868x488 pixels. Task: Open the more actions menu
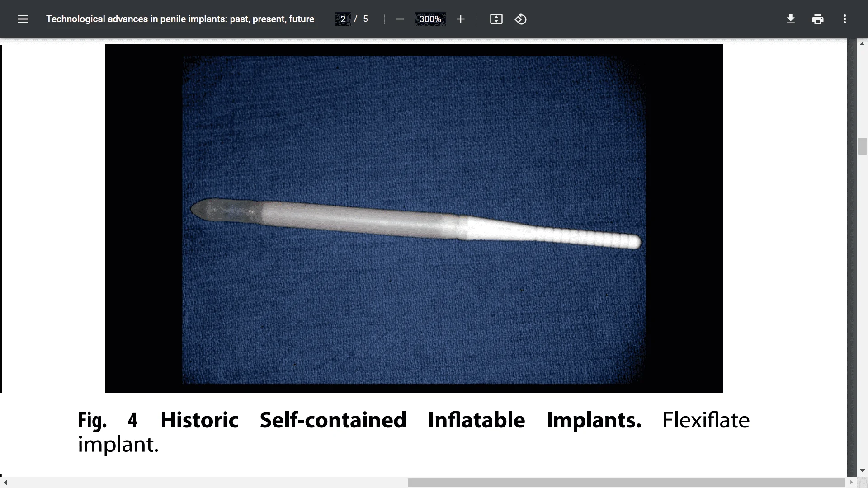844,19
